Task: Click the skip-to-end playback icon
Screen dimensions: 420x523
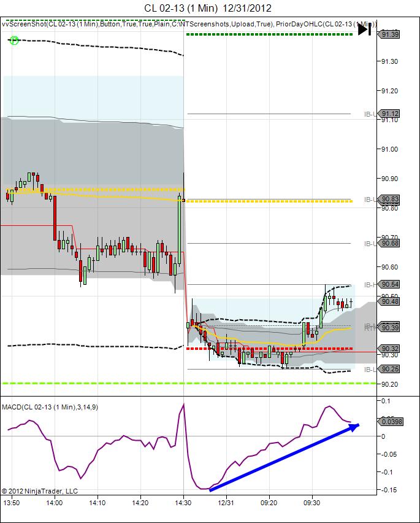Action: 364,29
